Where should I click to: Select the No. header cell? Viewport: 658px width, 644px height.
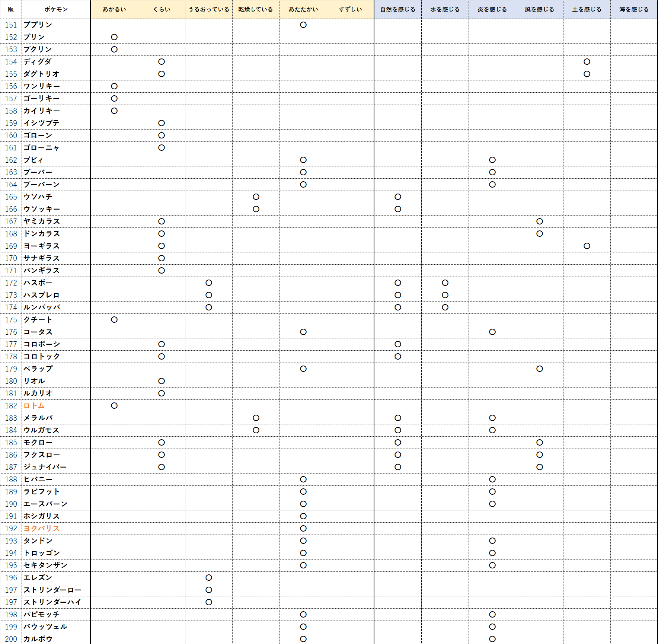click(x=11, y=9)
